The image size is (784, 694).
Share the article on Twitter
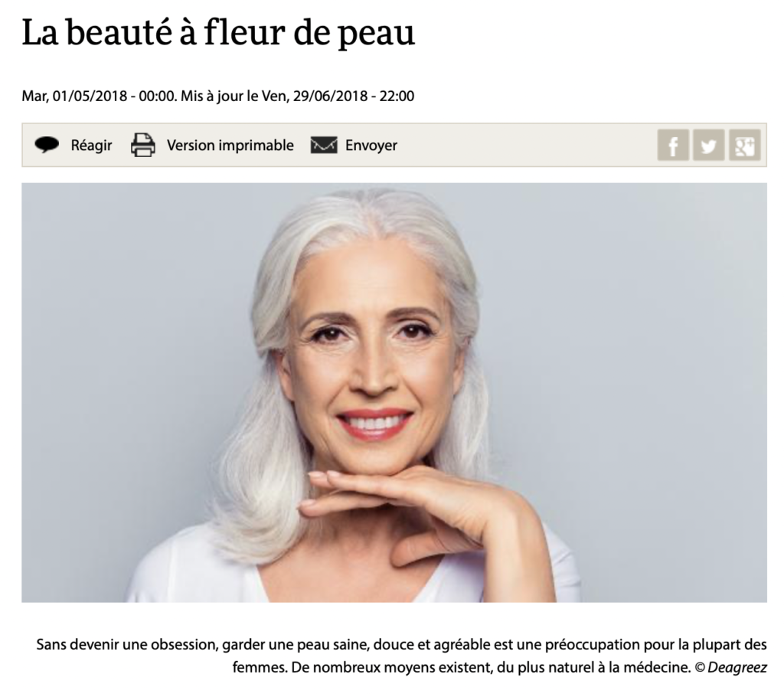[708, 145]
